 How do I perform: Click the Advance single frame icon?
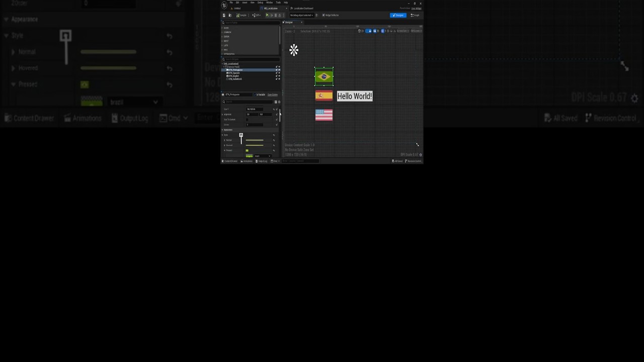click(x=272, y=15)
